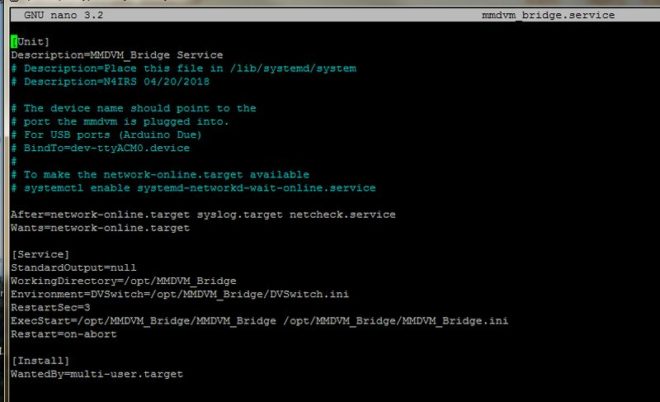Click the GNU nano 3.2 title text
The image size is (660, 402).
point(64,15)
